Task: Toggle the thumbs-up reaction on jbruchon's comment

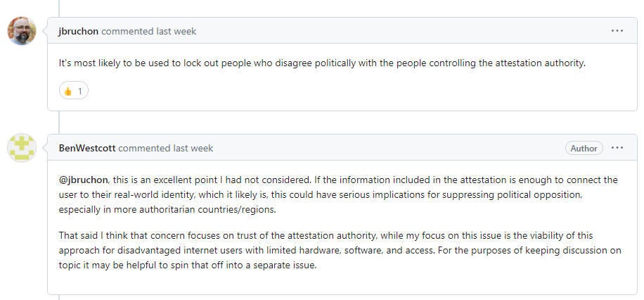Action: [74, 91]
